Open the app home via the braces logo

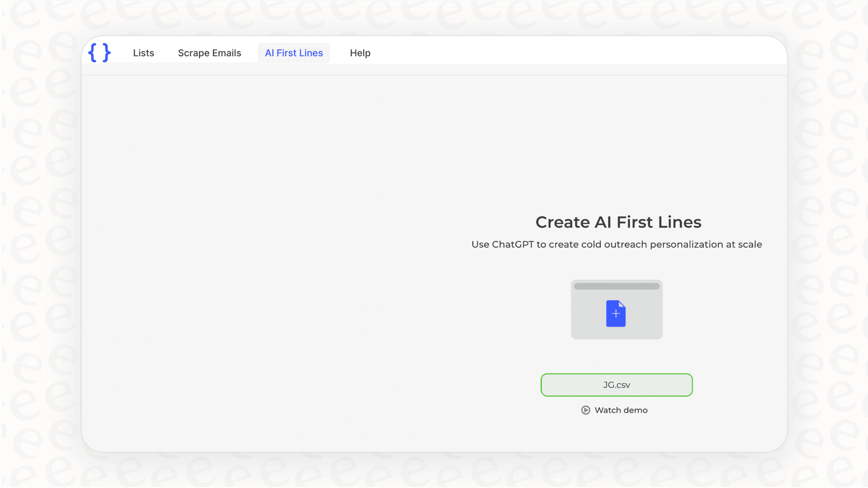[x=99, y=52]
